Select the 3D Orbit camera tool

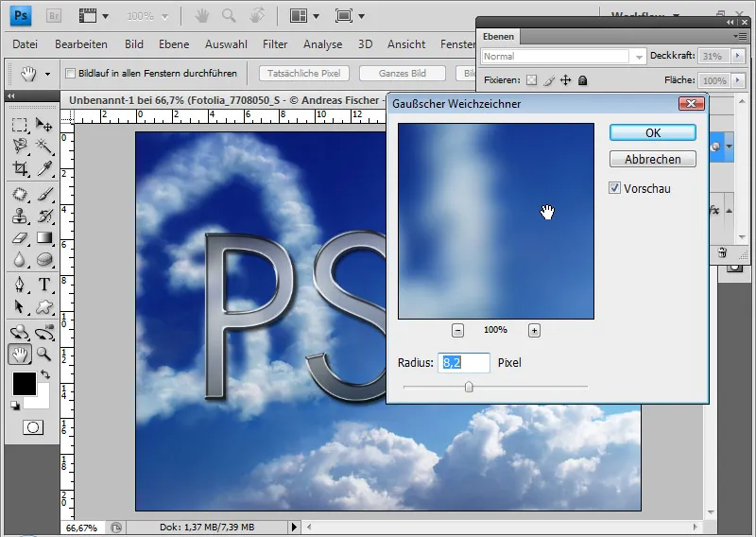click(x=43, y=332)
